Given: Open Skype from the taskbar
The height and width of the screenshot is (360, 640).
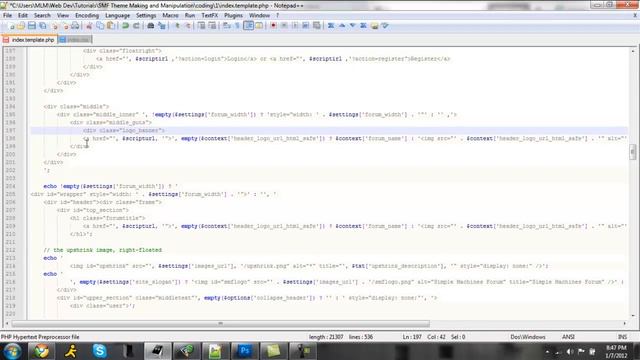Looking at the screenshot, I should 100,351.
